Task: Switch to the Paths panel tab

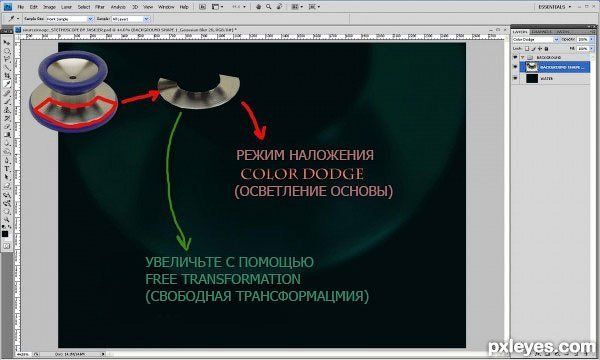Action: [x=562, y=32]
